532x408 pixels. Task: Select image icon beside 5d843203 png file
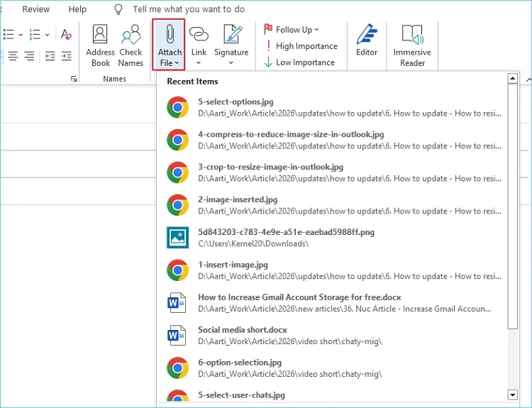pyautogui.click(x=177, y=238)
